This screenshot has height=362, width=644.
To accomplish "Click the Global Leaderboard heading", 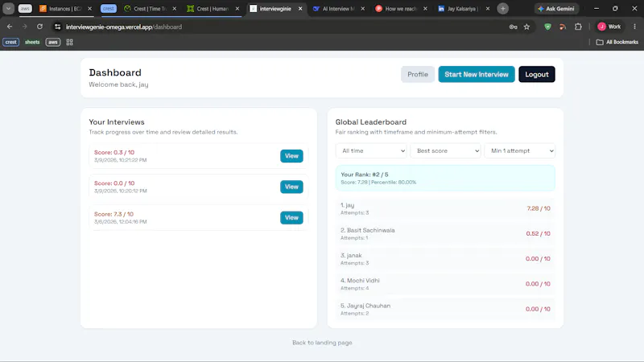I will pyautogui.click(x=370, y=122).
